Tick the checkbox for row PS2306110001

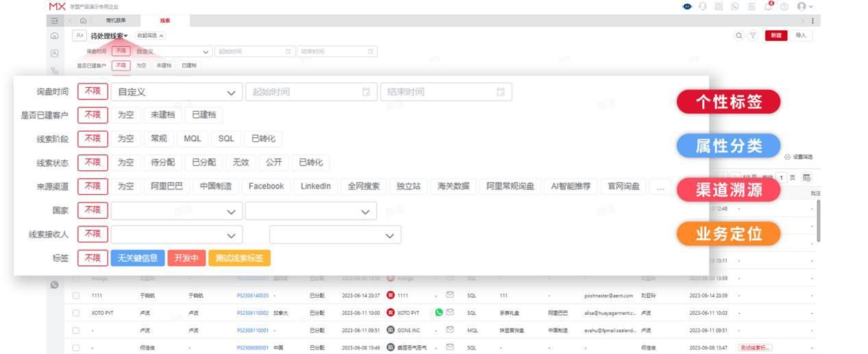76,330
